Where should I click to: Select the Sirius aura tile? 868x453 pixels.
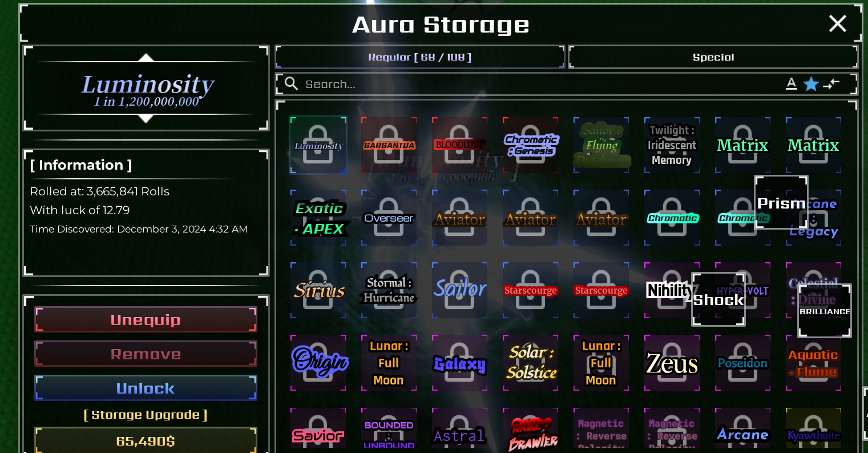(318, 290)
